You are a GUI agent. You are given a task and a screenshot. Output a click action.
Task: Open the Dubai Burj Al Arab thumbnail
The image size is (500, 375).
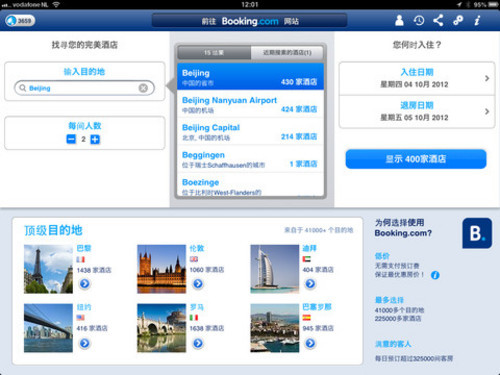tap(275, 269)
